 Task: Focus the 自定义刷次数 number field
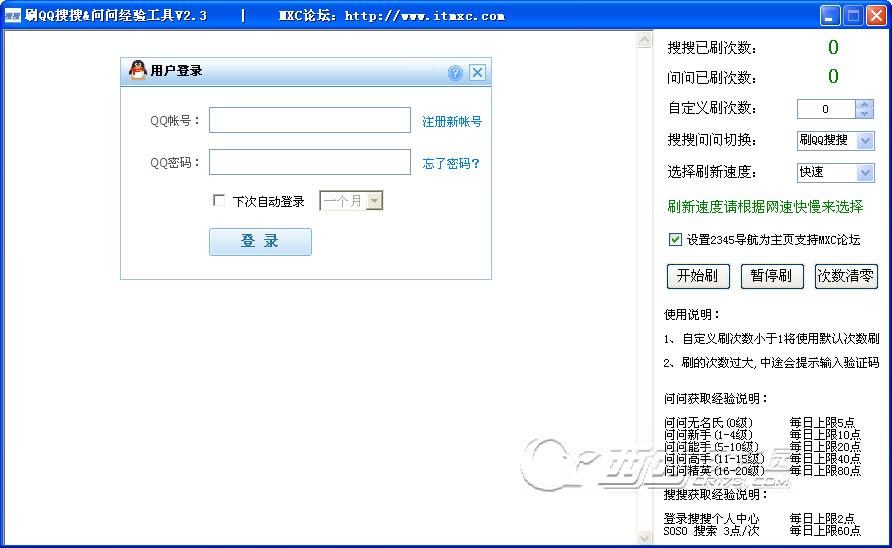tap(825, 109)
